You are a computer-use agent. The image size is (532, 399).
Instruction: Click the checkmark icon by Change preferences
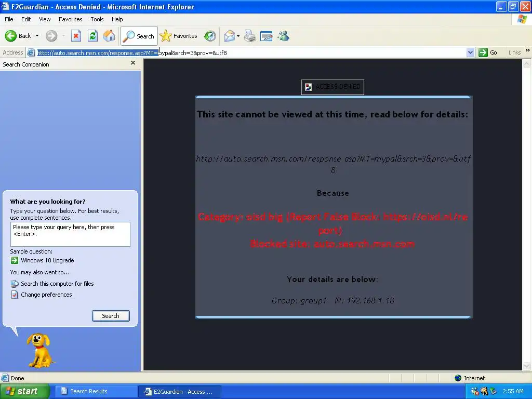14,295
